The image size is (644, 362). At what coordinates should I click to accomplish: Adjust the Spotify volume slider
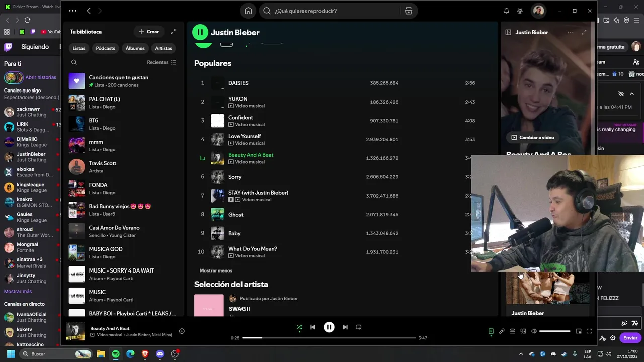[554, 331]
